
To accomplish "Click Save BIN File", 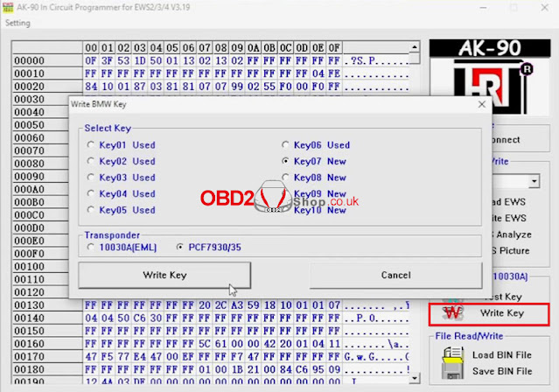I will click(502, 371).
